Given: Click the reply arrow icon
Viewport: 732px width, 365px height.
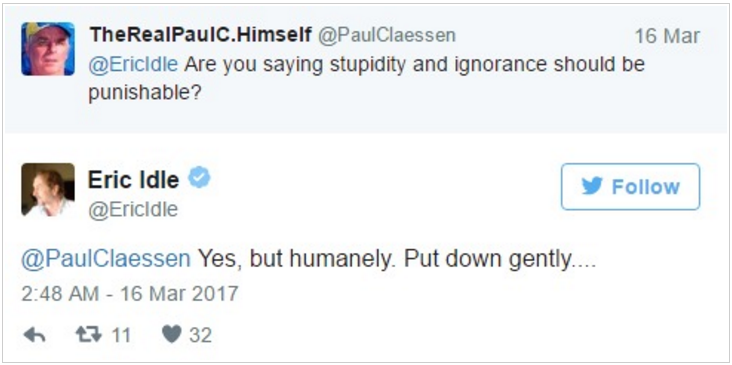Looking at the screenshot, I should pos(34,335).
